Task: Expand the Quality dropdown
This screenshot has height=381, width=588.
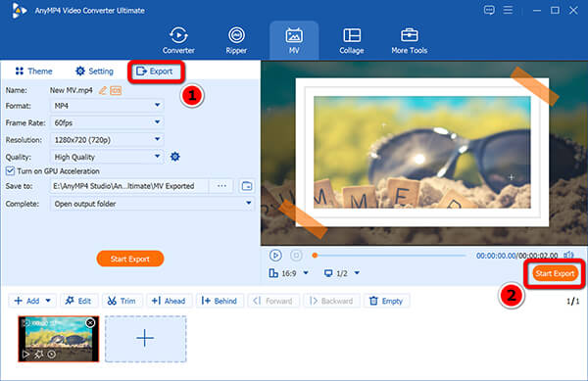Action: [x=107, y=157]
